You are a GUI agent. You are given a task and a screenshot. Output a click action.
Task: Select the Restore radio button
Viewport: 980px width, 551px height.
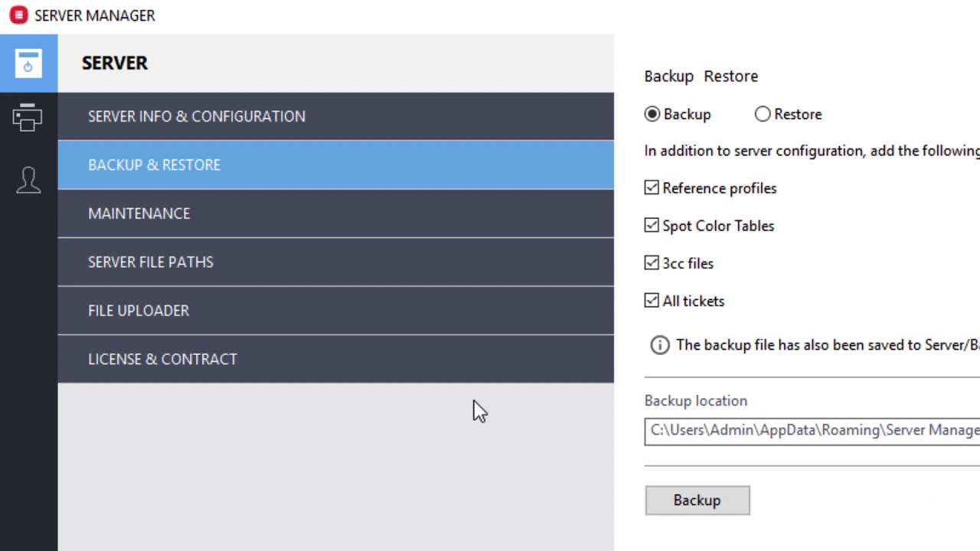coord(763,114)
